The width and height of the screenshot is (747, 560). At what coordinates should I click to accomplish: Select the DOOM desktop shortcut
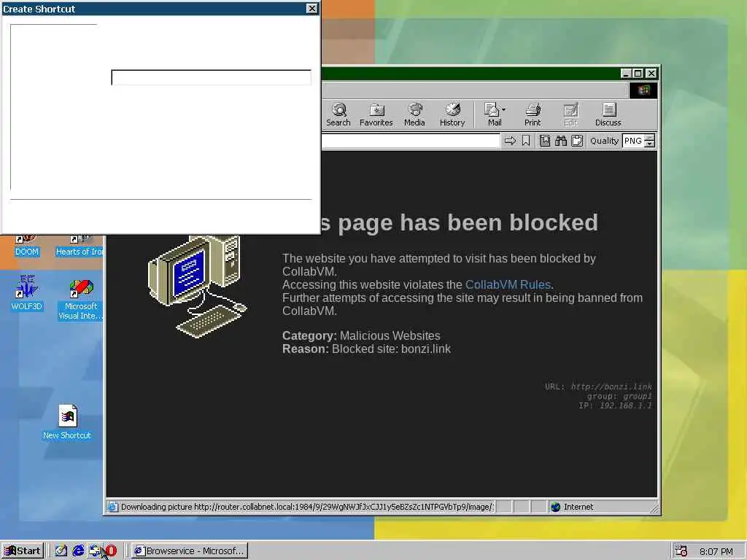pyautogui.click(x=27, y=246)
